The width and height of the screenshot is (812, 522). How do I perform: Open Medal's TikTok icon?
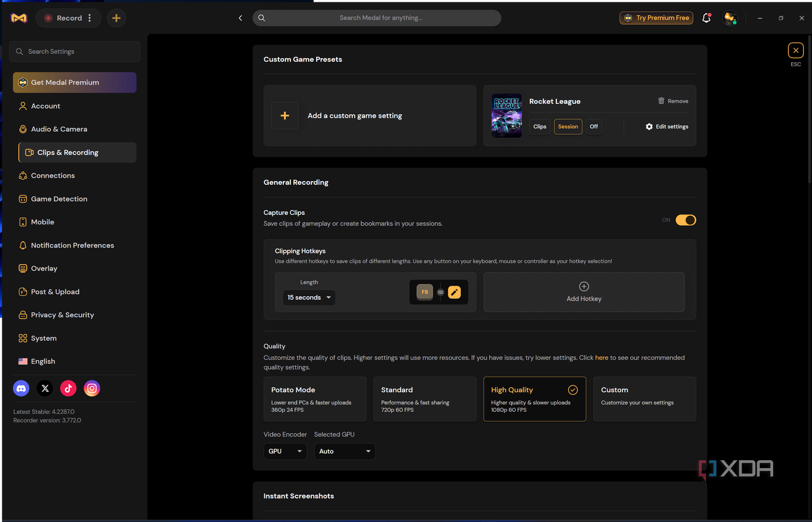pos(68,388)
